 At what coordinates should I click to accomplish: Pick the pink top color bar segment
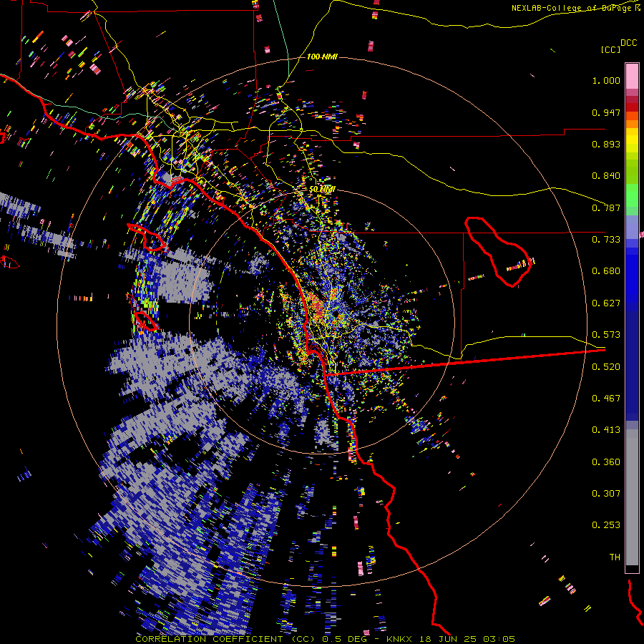pyautogui.click(x=632, y=76)
